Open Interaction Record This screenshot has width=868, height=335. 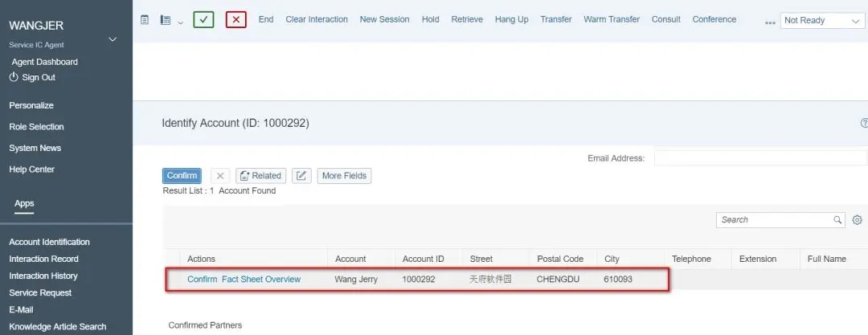coord(43,259)
